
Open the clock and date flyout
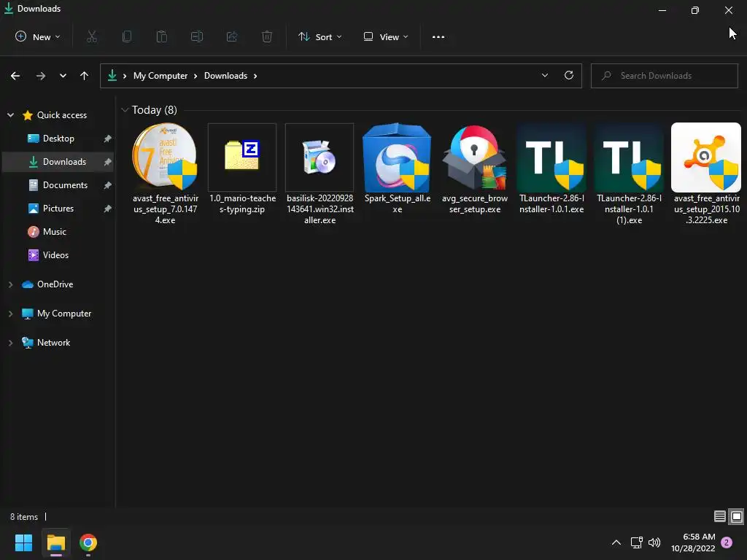[693, 542]
